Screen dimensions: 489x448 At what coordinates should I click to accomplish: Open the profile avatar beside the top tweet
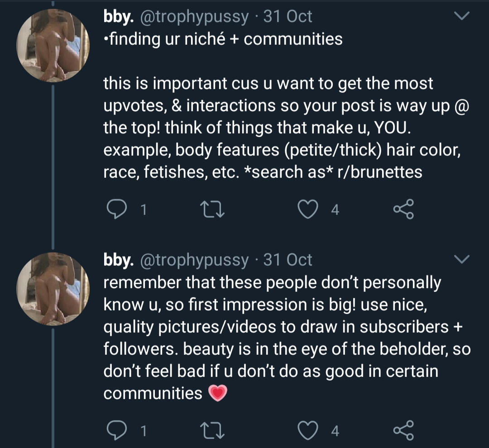[53, 45]
